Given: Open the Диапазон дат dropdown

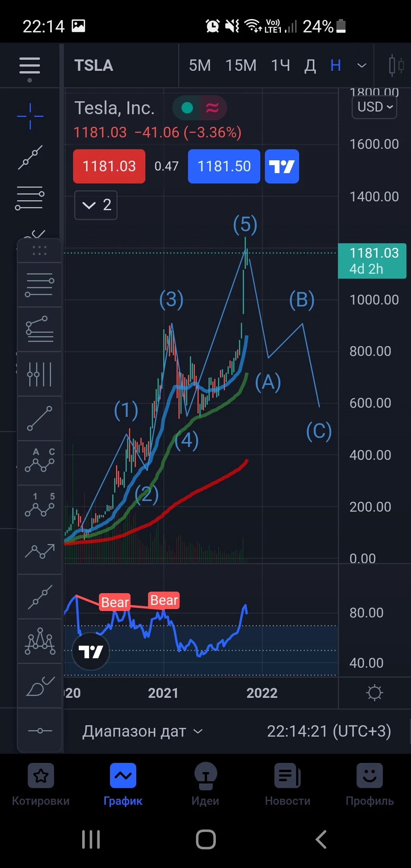Looking at the screenshot, I should pyautogui.click(x=143, y=731).
